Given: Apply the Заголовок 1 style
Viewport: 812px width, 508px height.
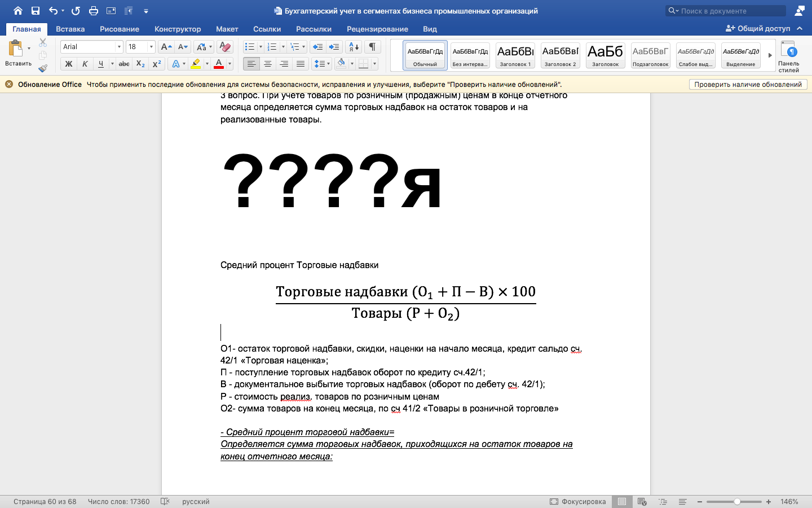Looking at the screenshot, I should click(x=515, y=55).
